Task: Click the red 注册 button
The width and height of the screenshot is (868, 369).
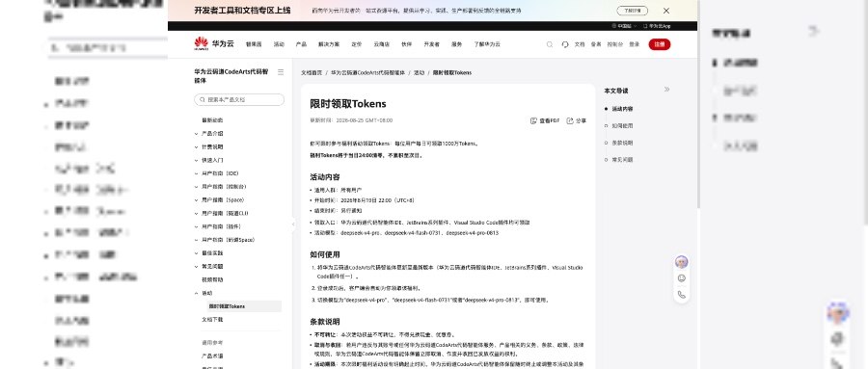Action: (660, 44)
